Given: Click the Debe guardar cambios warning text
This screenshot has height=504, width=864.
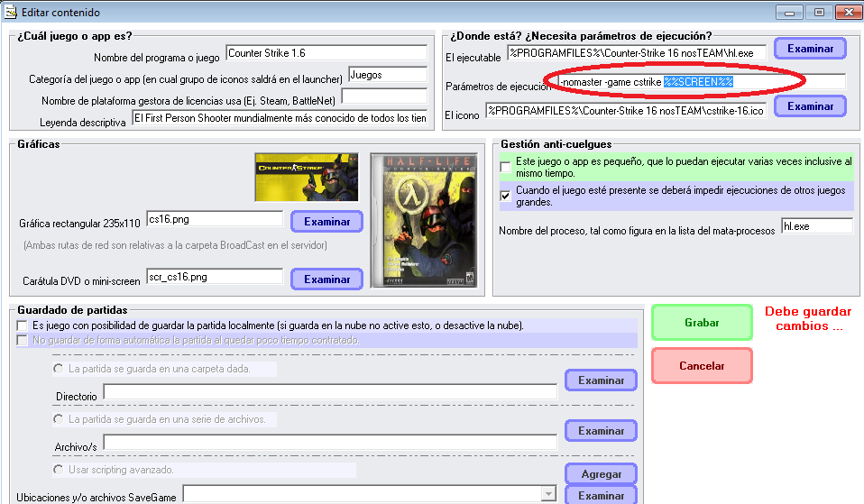Looking at the screenshot, I should [x=808, y=318].
